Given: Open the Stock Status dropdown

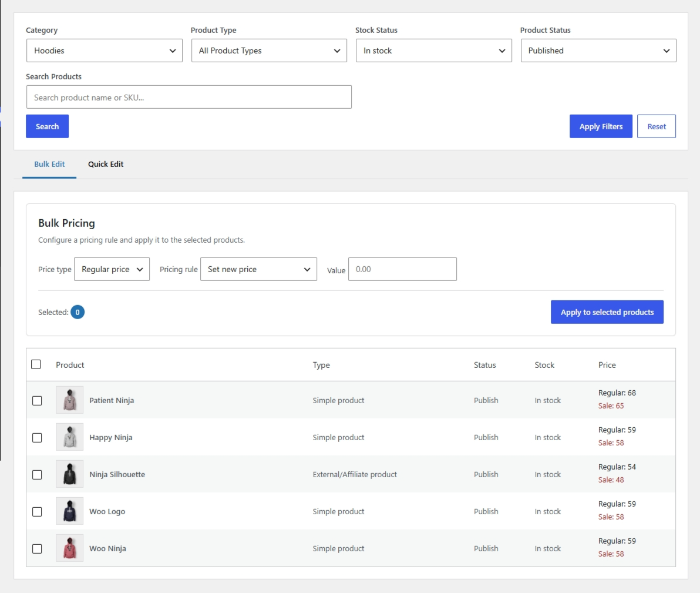Looking at the screenshot, I should coord(433,51).
